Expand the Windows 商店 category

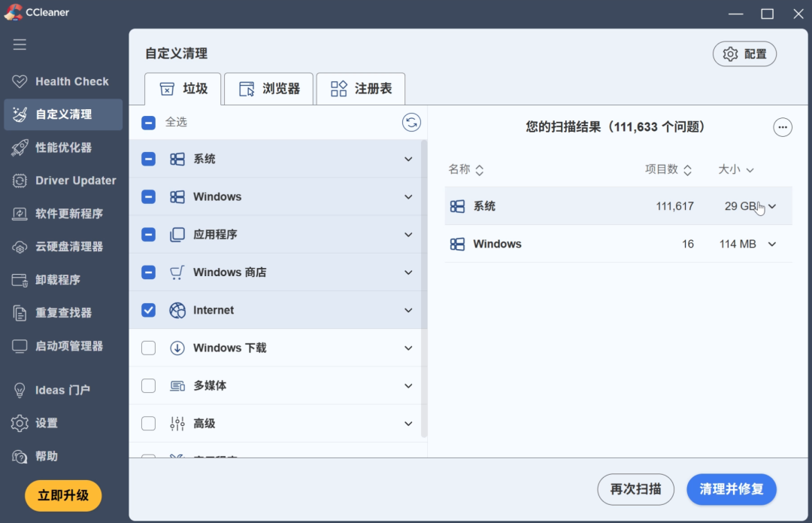[408, 272]
